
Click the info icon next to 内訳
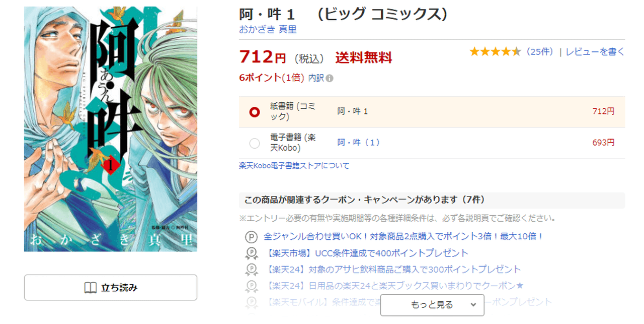[x=330, y=78]
